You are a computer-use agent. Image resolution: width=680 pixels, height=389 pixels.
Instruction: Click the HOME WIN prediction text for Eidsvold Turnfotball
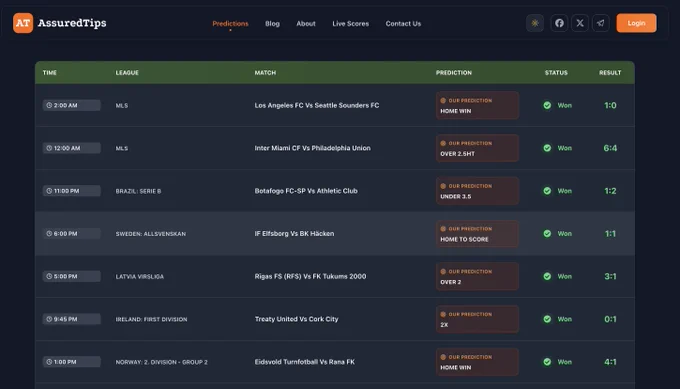[455, 367]
